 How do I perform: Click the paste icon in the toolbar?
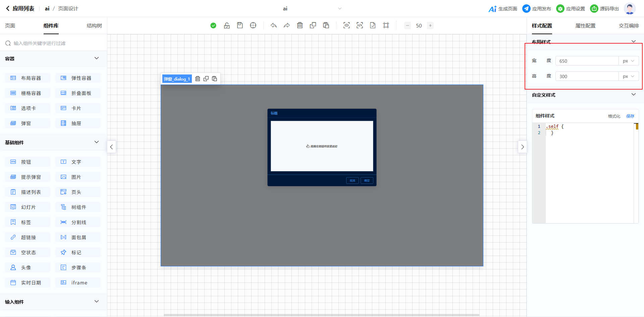[326, 25]
